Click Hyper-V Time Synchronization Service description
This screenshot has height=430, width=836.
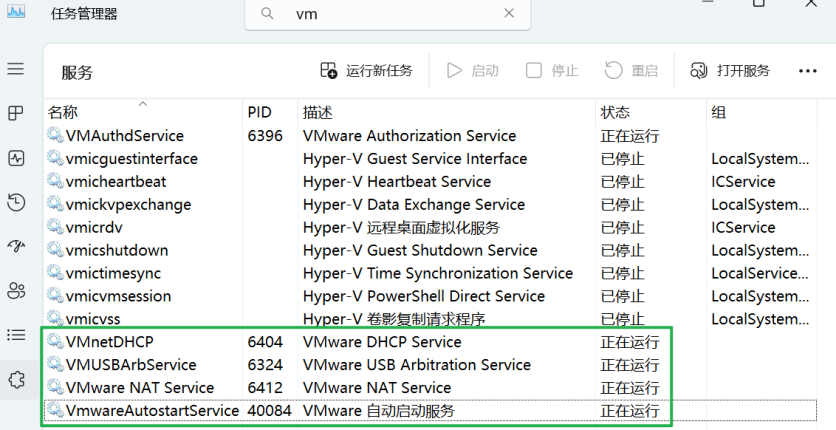(438, 273)
